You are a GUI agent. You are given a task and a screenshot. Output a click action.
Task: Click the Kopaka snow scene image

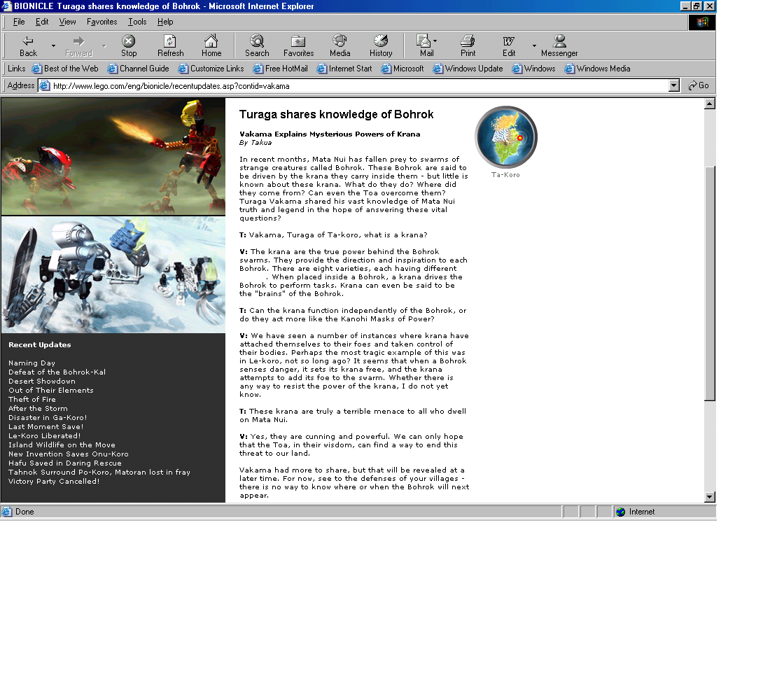tap(113, 274)
